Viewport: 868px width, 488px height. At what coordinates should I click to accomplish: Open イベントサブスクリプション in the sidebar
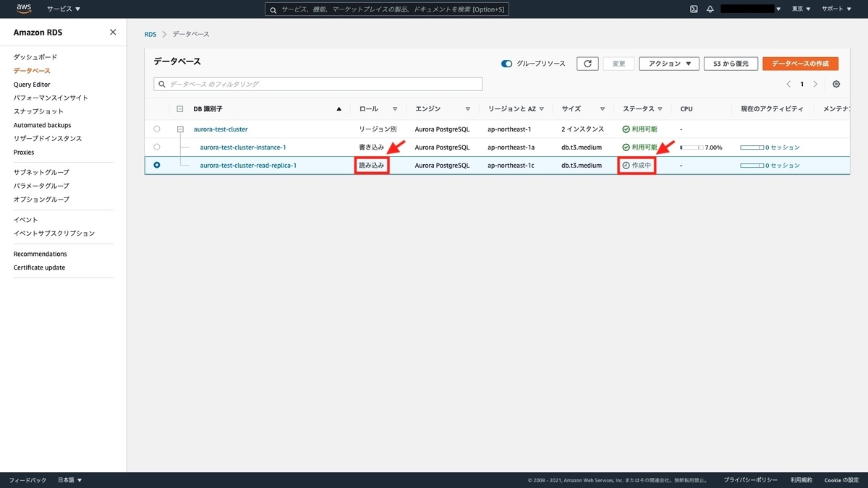54,234
